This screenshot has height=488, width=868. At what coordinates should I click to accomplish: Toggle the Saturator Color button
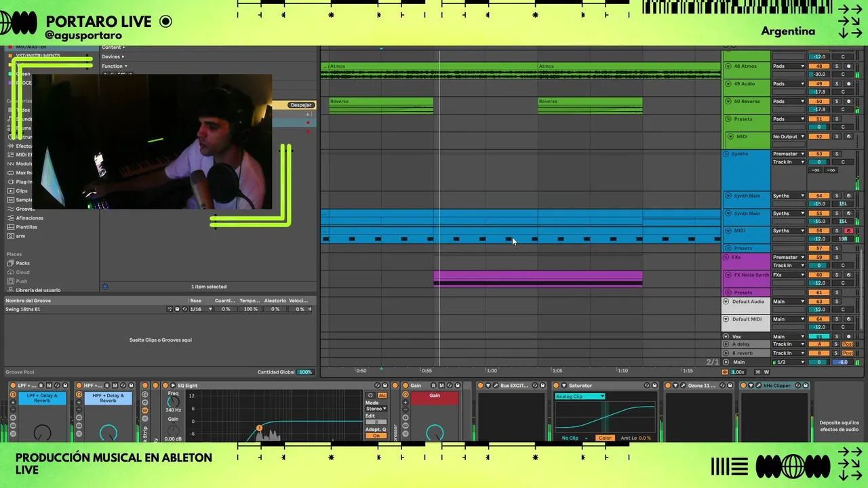(605, 438)
